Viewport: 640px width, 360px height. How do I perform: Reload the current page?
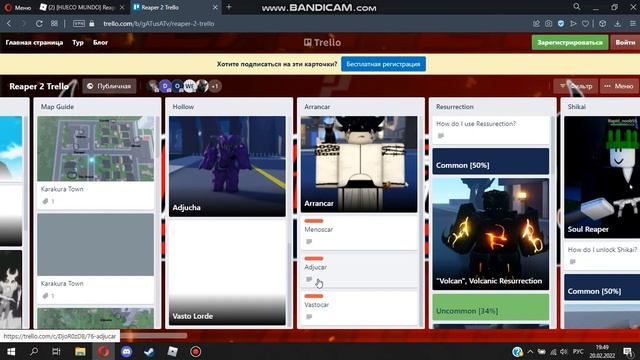click(x=39, y=24)
